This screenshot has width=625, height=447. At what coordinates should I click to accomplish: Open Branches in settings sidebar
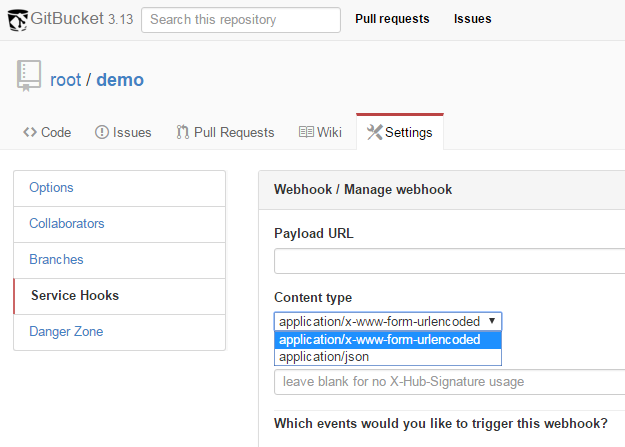point(120,260)
